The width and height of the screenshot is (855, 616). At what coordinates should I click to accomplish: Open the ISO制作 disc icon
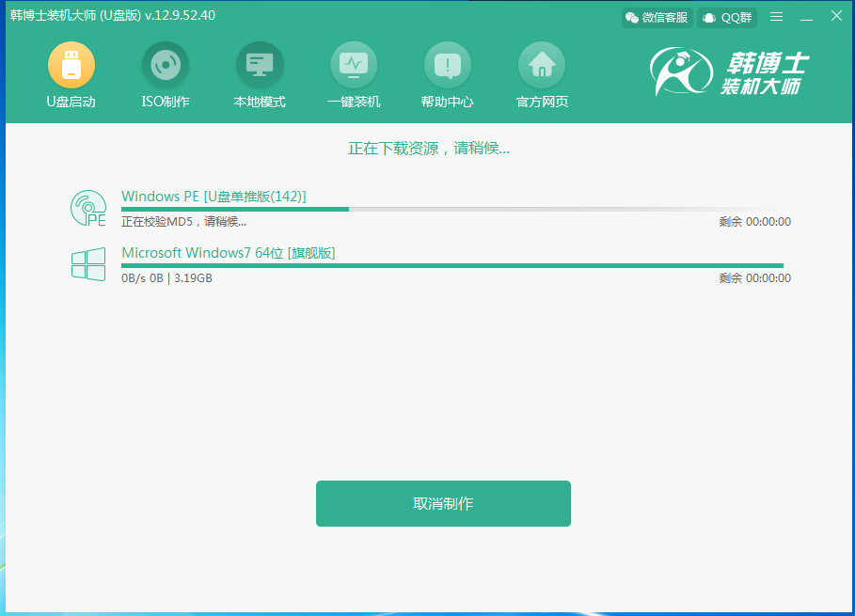(166, 66)
